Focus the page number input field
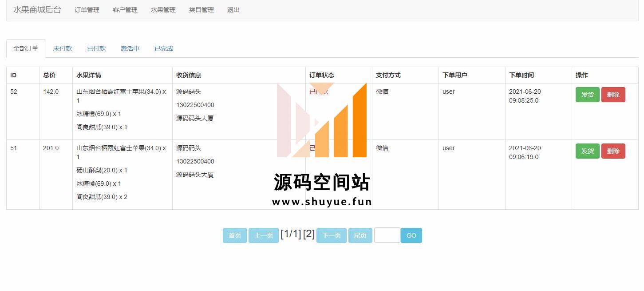 (x=387, y=235)
